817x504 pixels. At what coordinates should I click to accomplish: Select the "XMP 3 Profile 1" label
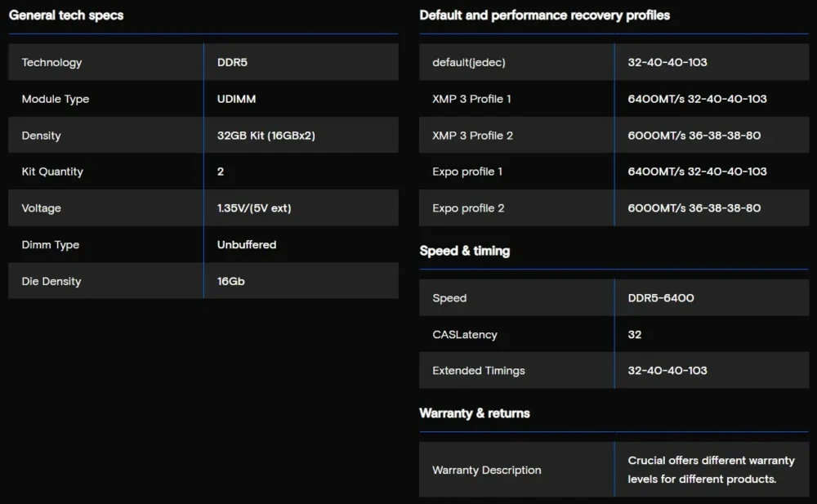point(471,99)
